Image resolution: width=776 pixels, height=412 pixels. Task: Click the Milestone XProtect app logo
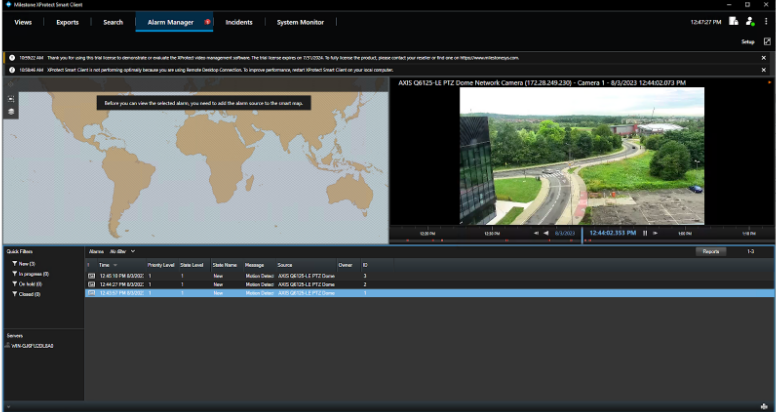pos(8,4)
